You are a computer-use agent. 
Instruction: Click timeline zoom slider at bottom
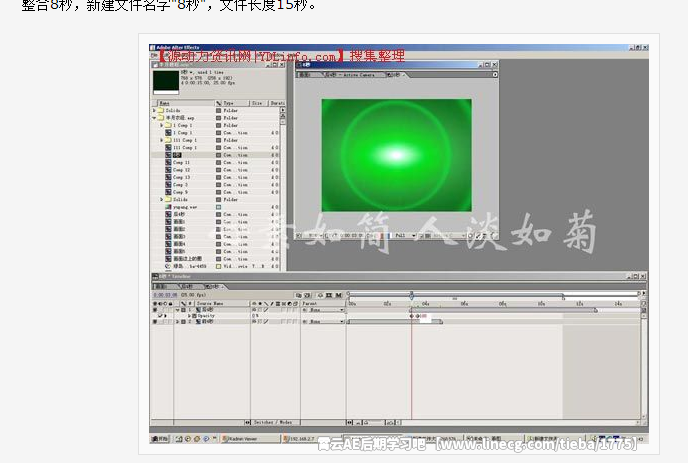(373, 422)
